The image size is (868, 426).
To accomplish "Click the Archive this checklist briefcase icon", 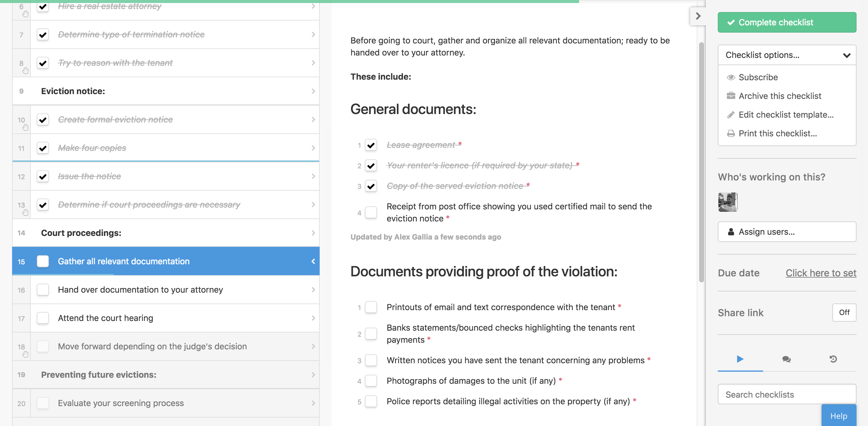I will click(x=730, y=96).
